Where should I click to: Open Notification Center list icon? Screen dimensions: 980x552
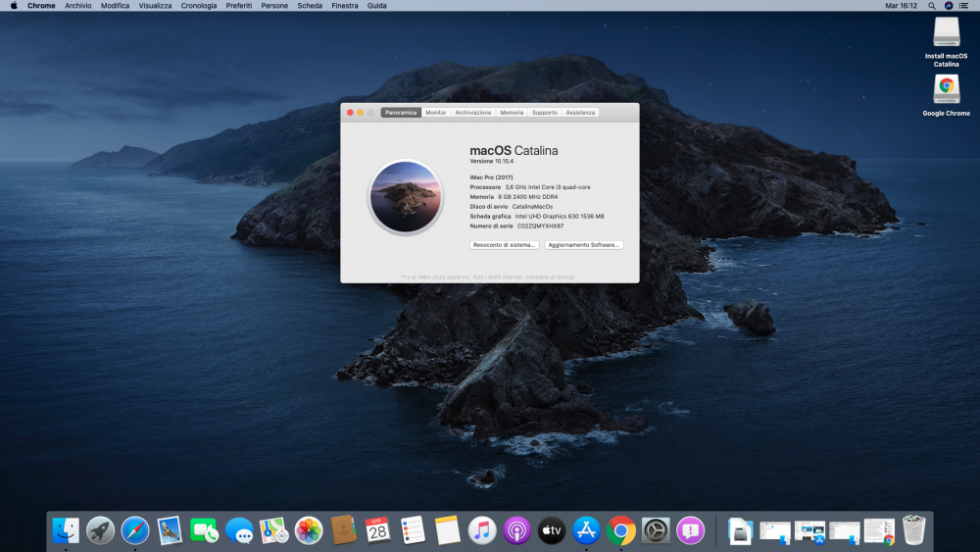point(963,6)
